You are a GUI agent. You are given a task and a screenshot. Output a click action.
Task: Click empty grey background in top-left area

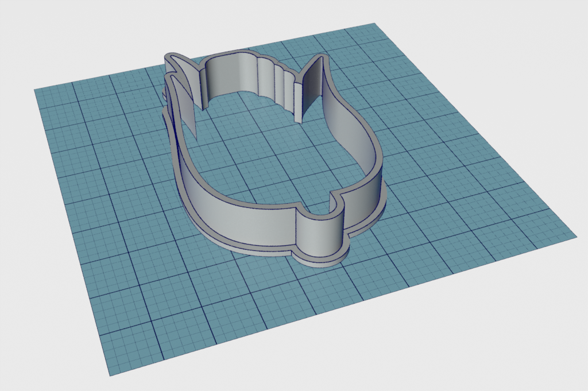(x=57, y=34)
